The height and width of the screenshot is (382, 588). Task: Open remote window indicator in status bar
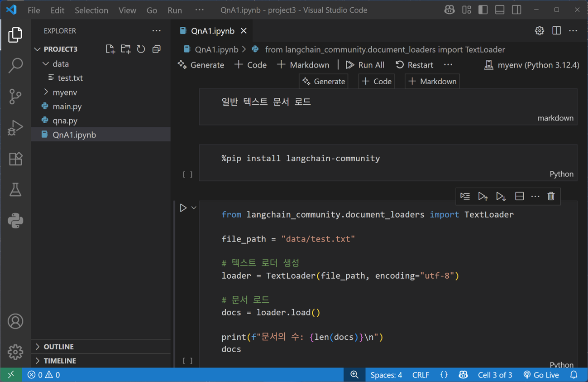[x=11, y=375]
